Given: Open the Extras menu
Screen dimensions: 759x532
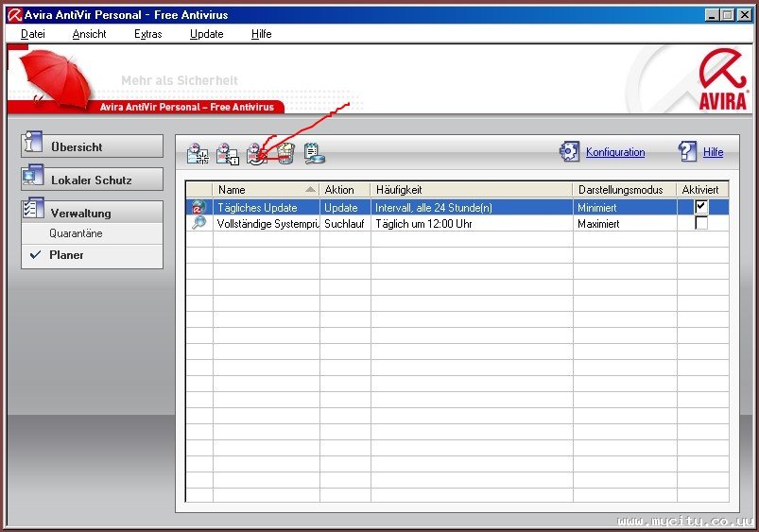Looking at the screenshot, I should point(148,34).
